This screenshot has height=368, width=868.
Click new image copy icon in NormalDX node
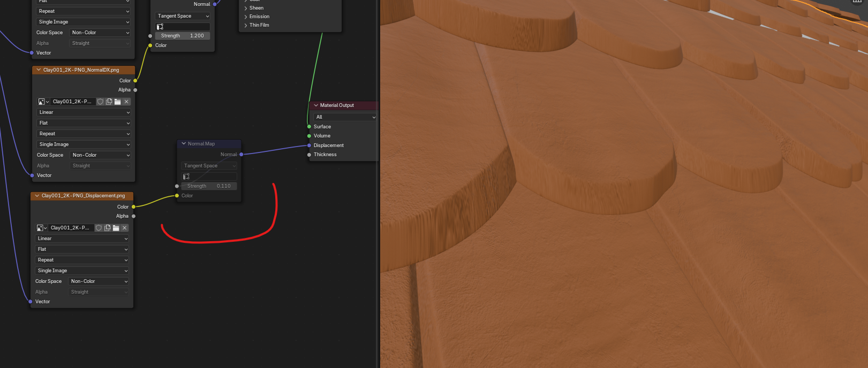109,102
